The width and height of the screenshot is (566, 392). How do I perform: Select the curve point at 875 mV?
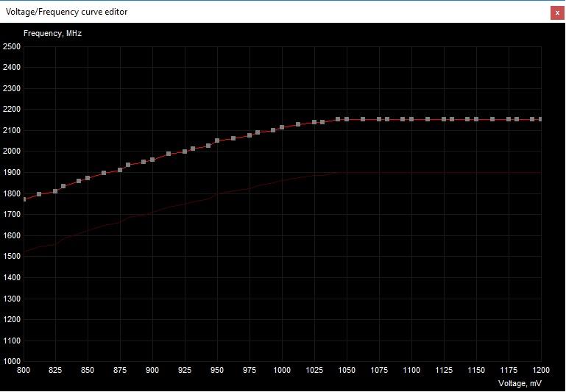click(120, 169)
